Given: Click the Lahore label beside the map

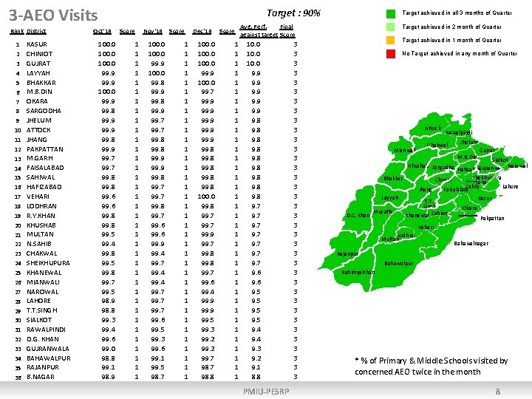Looking at the screenshot, I should [x=511, y=187].
